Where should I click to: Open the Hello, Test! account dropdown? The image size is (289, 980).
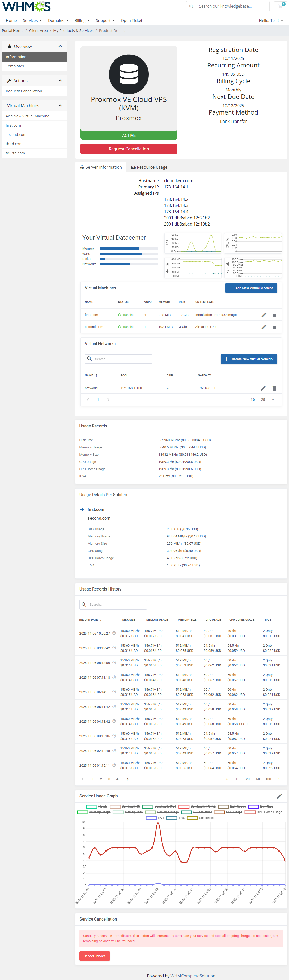[x=271, y=21]
